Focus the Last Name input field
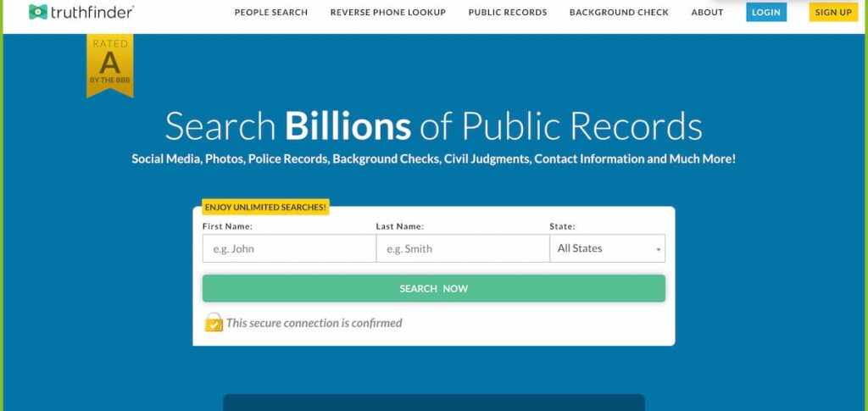The width and height of the screenshot is (868, 411). (x=463, y=248)
